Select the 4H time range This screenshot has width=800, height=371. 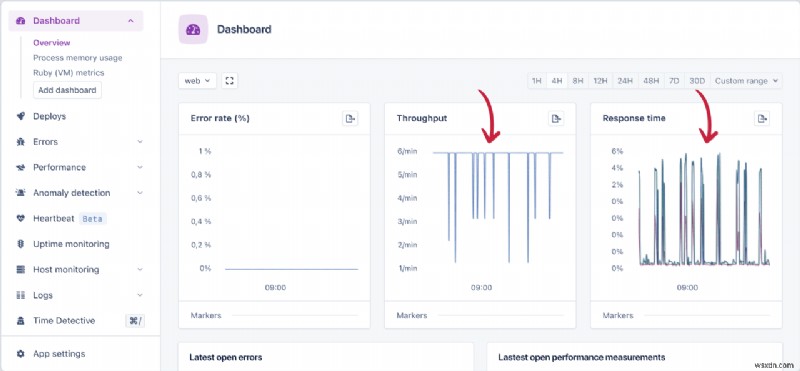coord(557,81)
